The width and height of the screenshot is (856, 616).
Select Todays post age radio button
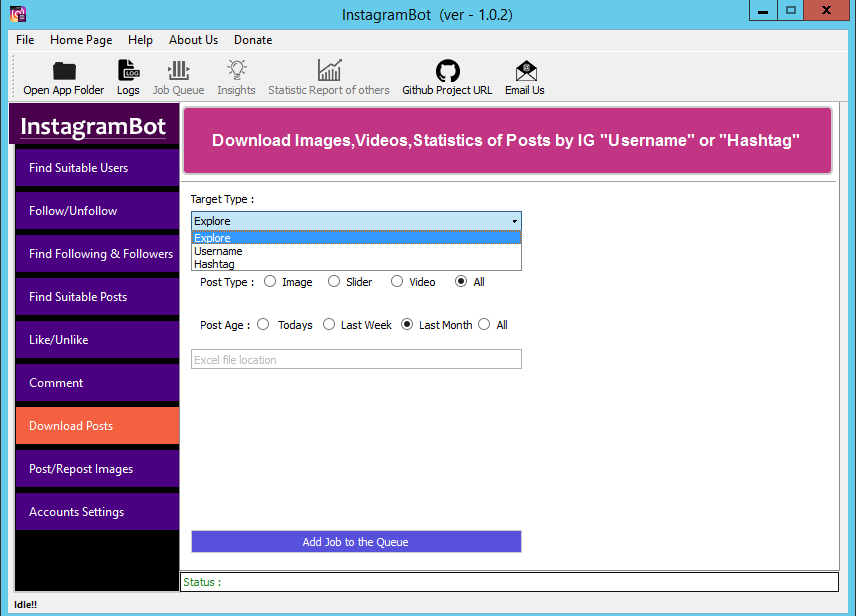click(263, 324)
